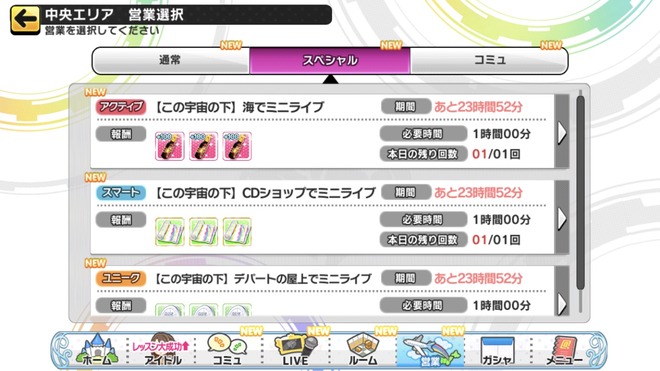Open the LIVE microphone icon
Viewport: 660px width, 371px height.
point(296,349)
